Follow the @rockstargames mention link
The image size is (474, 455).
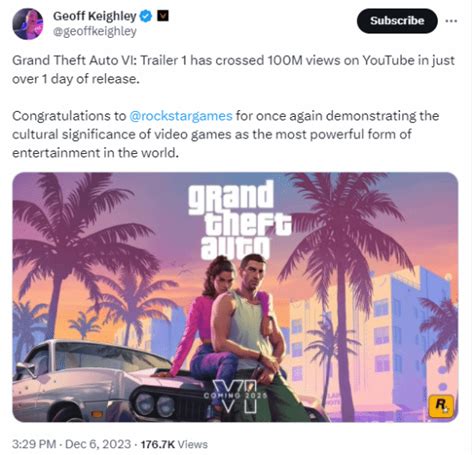(x=181, y=116)
